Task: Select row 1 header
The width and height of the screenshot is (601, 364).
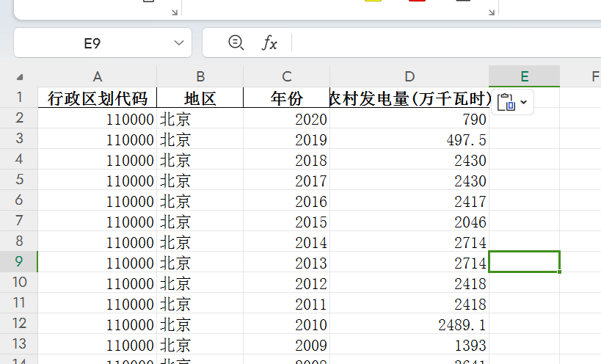Action: 19,98
